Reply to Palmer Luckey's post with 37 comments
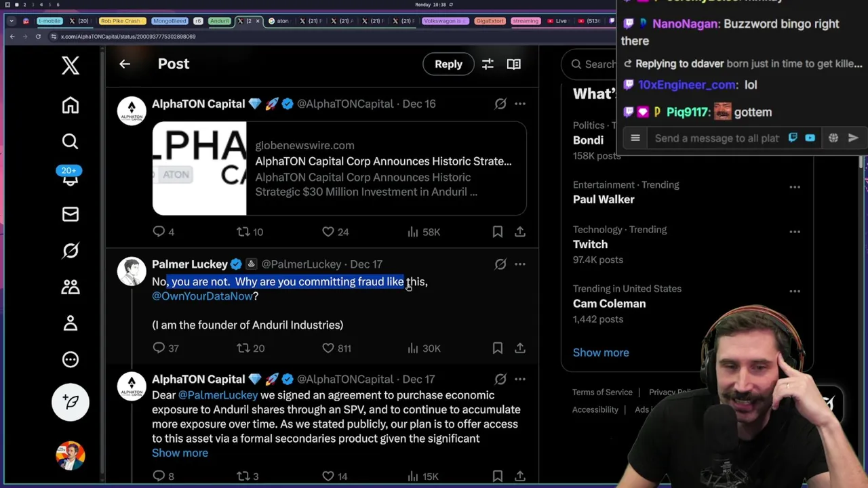Image resolution: width=868 pixels, height=488 pixels. [165, 348]
